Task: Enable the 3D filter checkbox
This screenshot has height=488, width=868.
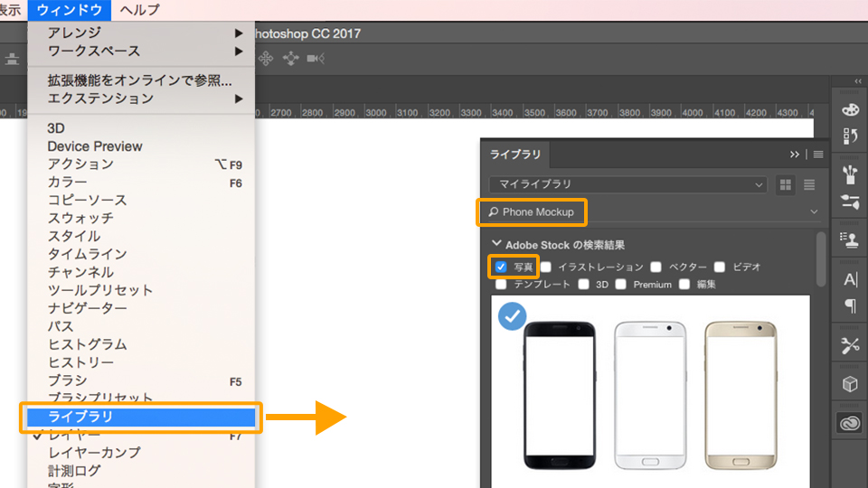Action: [583, 285]
